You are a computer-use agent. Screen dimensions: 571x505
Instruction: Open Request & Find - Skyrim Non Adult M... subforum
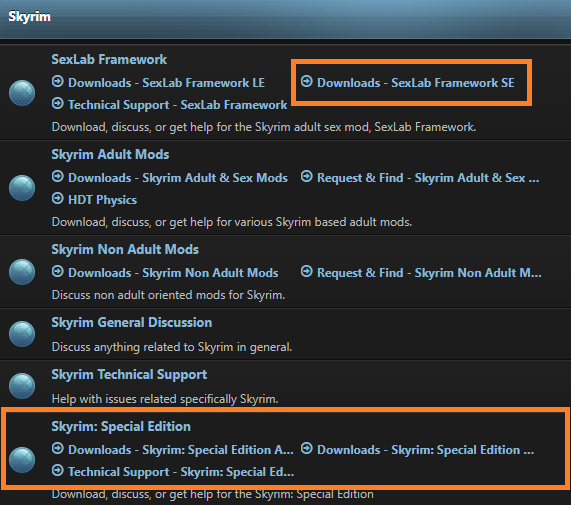(429, 273)
